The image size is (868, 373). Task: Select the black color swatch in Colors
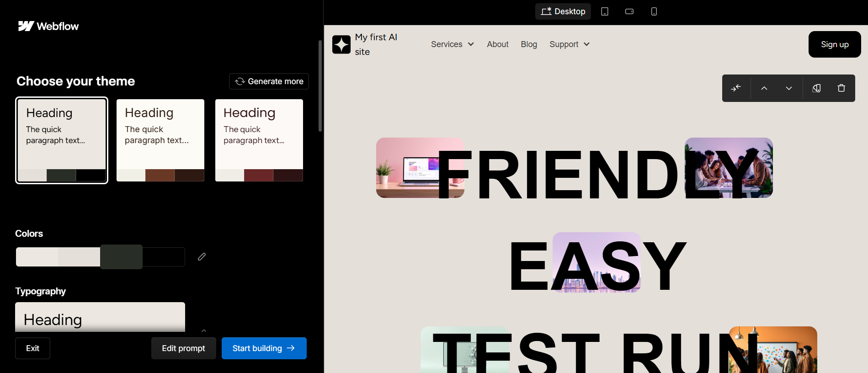164,257
